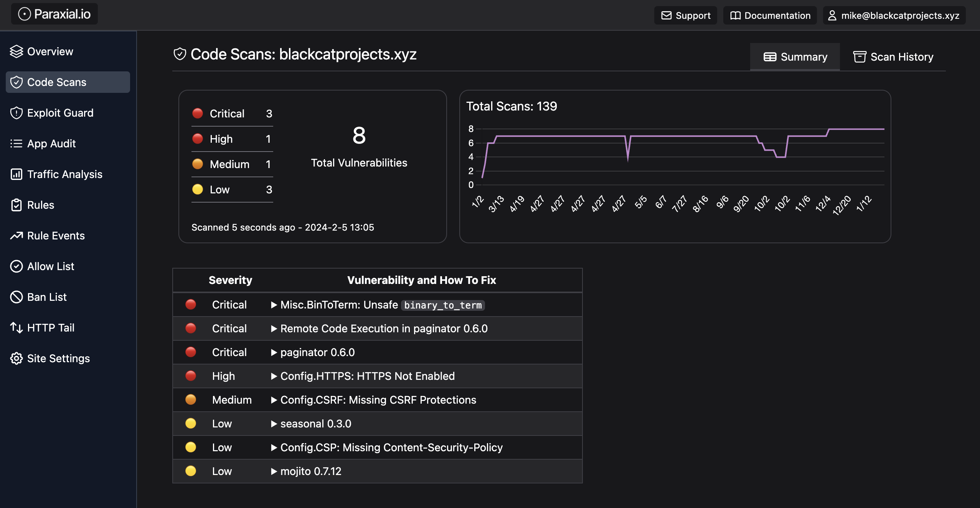Click the Overview layers icon in sidebar
Screen dimensions: 980x508
(16, 51)
